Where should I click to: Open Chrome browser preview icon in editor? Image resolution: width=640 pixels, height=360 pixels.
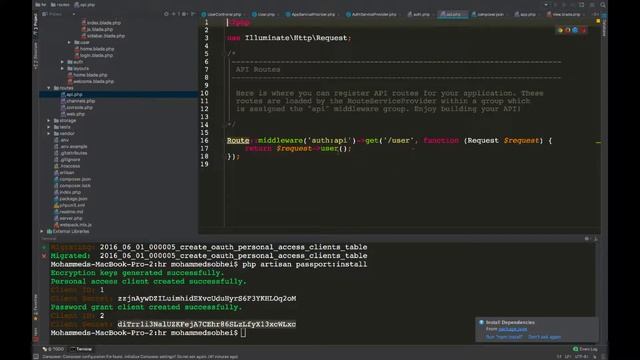(560, 30)
